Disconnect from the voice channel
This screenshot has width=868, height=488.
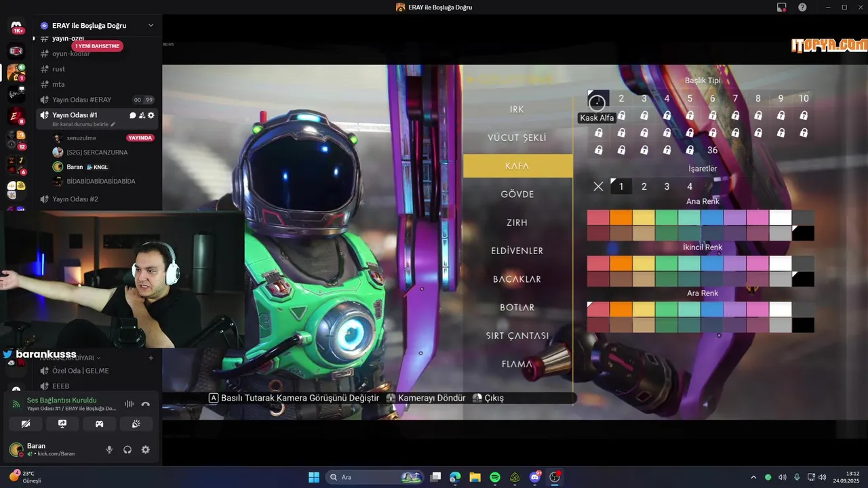tap(145, 404)
